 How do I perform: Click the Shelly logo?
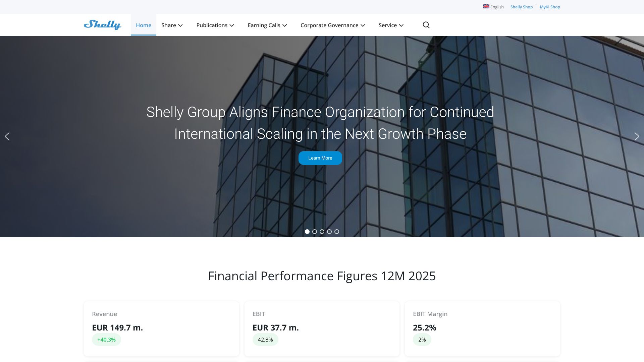[x=102, y=25]
